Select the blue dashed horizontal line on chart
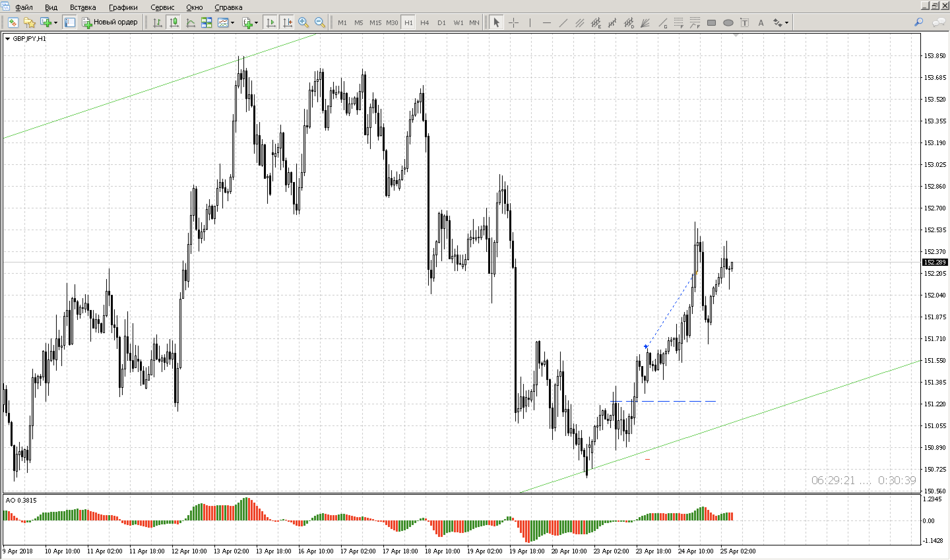Image resolution: width=950 pixels, height=560 pixels. point(663,401)
